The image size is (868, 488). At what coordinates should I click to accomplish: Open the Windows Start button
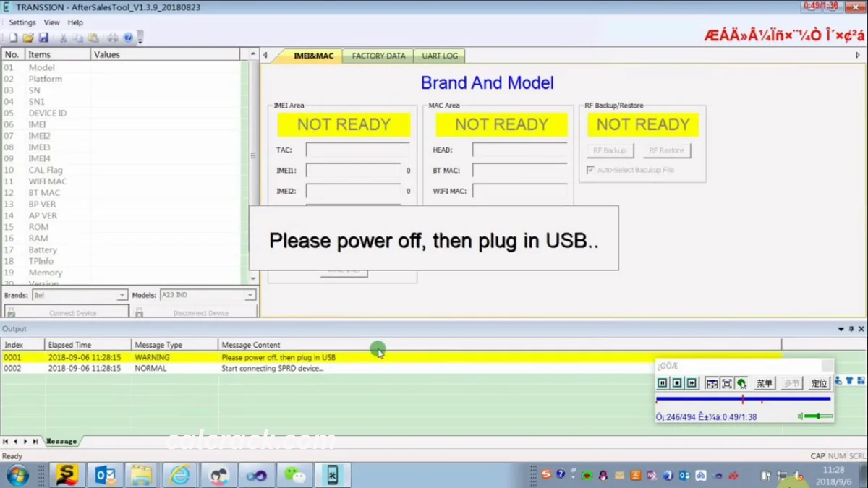coord(17,475)
